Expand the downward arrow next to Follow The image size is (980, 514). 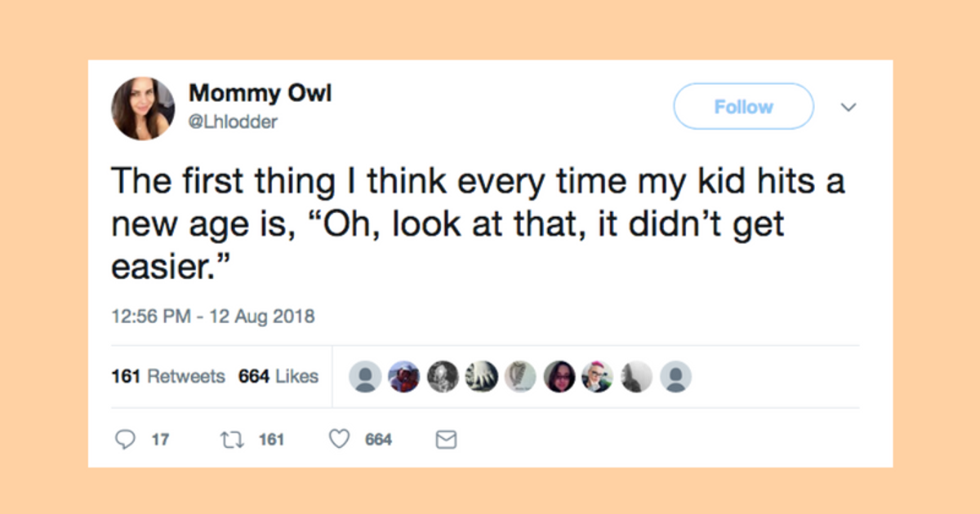coord(849,107)
